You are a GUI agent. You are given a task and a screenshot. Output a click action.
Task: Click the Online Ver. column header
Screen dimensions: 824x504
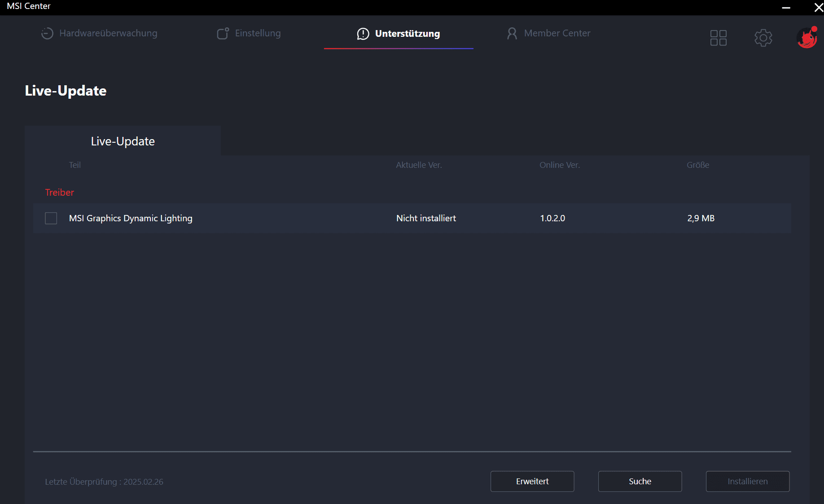point(560,165)
